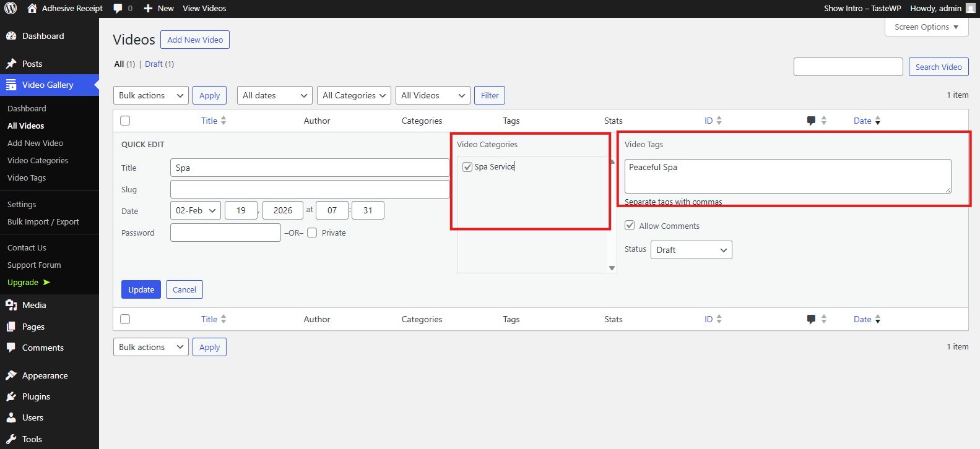
Task: Go to Video Categories in sidebar
Action: pos(38,160)
